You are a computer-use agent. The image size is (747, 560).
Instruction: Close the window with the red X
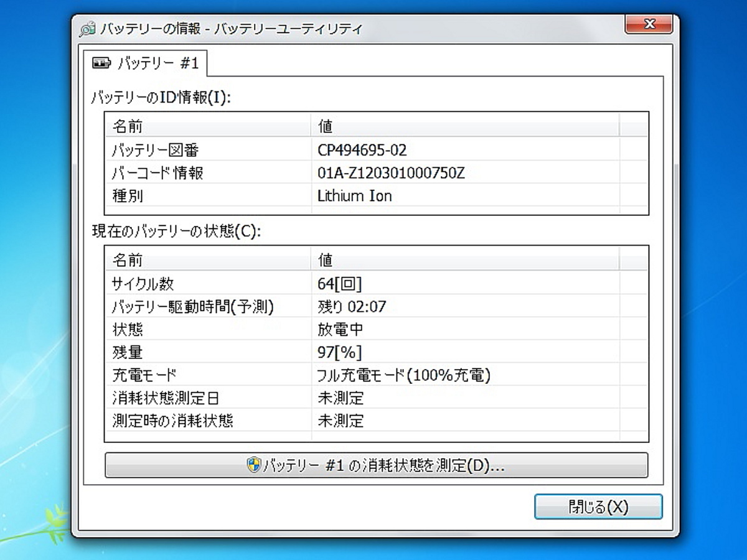649,25
